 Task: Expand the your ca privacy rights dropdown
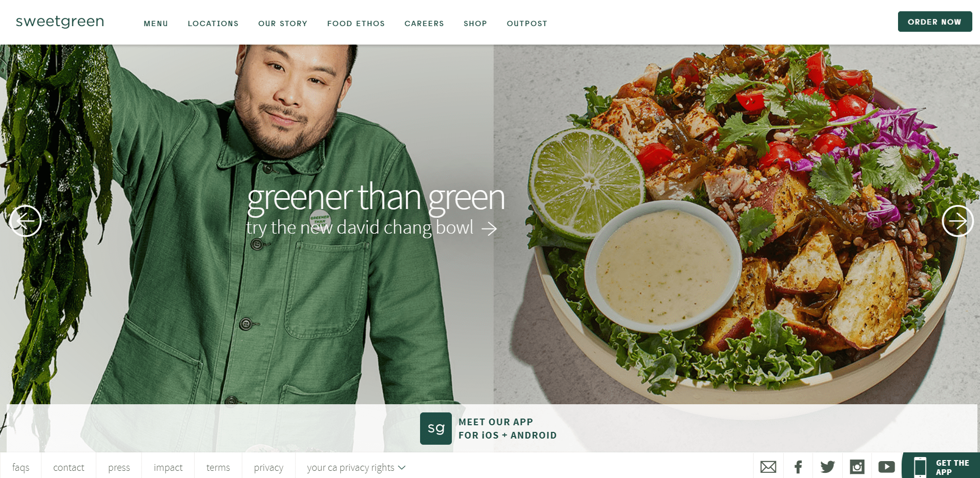(x=356, y=467)
